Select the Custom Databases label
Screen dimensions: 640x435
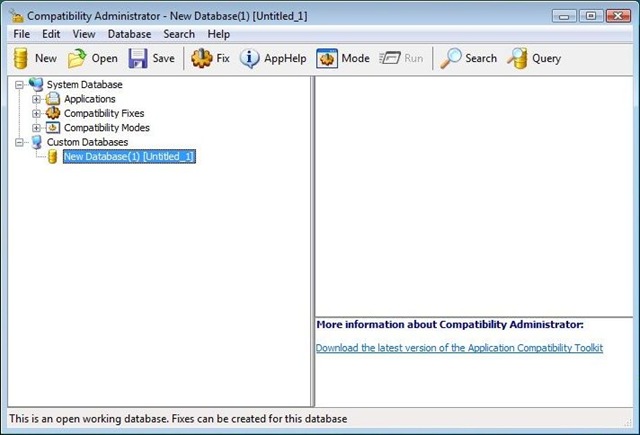87,142
